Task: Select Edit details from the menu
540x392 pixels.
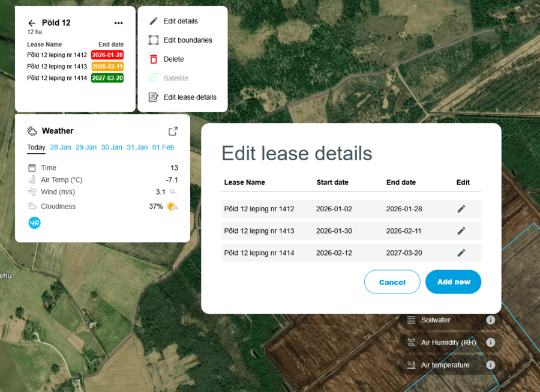Action: [180, 21]
